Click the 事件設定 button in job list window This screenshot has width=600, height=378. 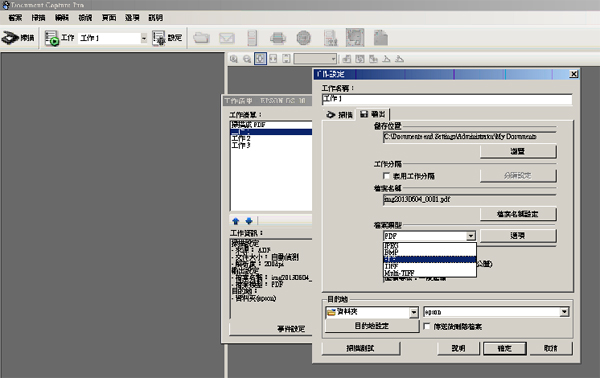coord(270,329)
